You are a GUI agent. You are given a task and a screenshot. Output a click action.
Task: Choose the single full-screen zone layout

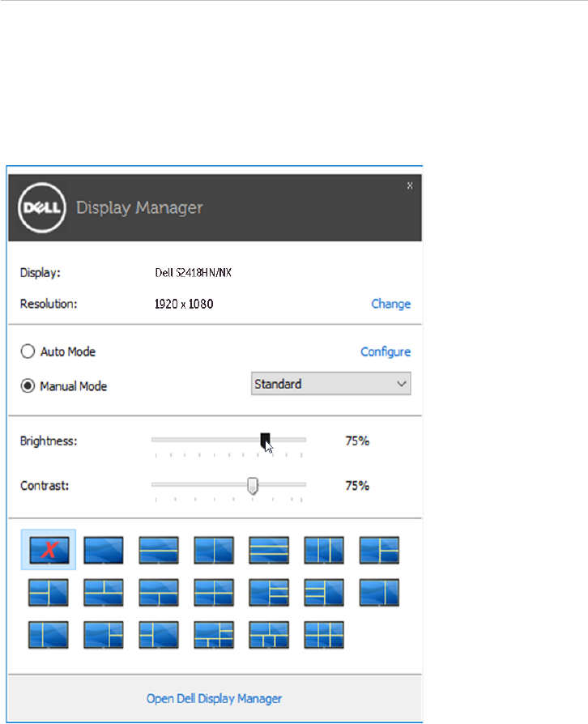click(x=104, y=550)
